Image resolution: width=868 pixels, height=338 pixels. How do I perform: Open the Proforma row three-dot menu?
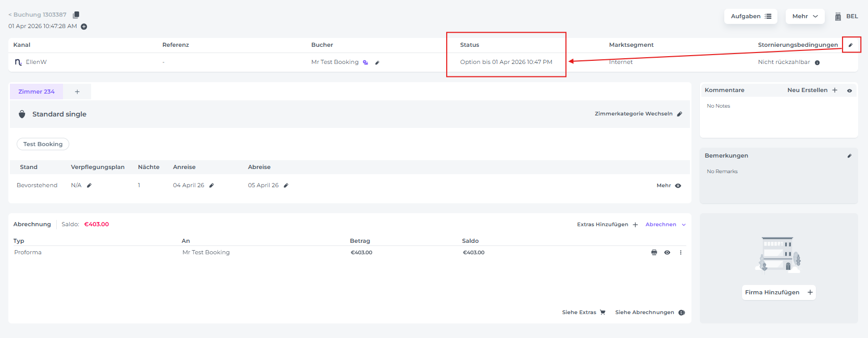681,253
